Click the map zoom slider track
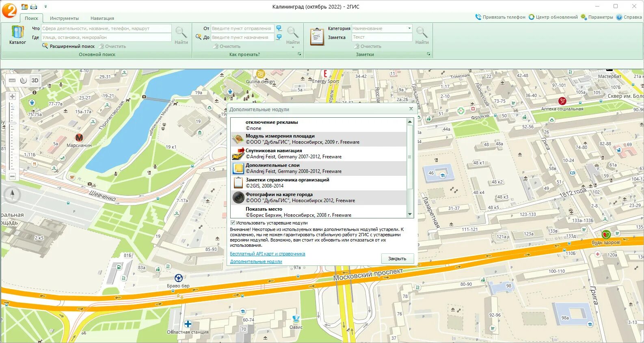 coord(12,136)
